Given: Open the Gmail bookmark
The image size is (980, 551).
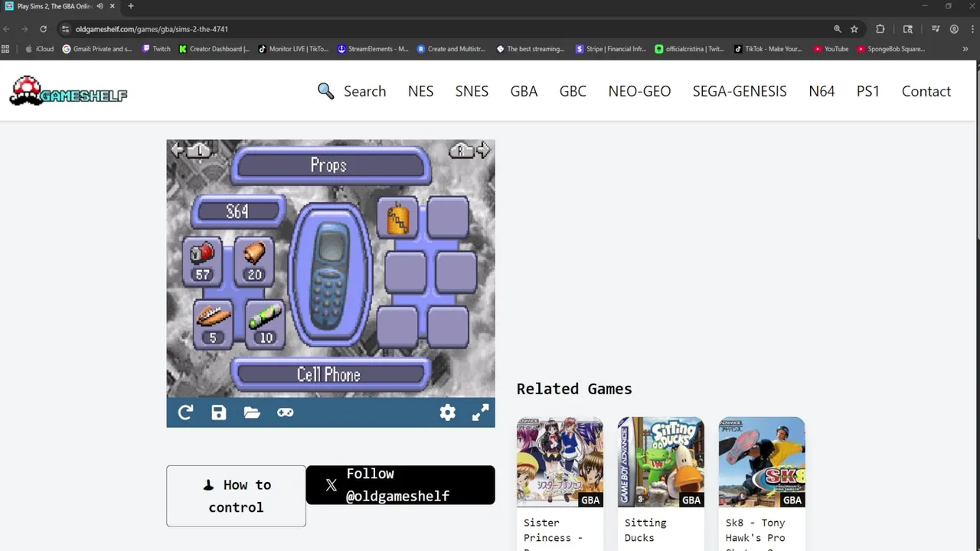Looking at the screenshot, I should coord(97,49).
